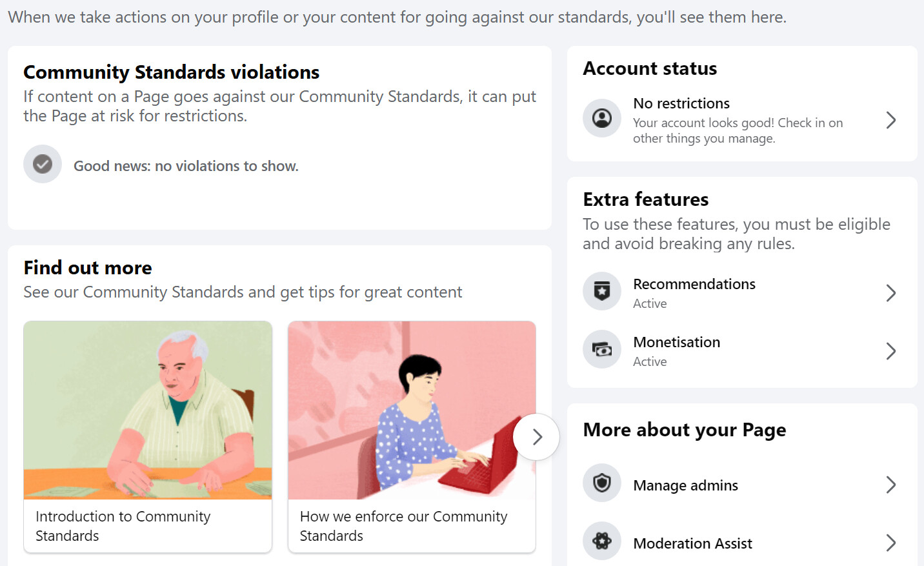Open Introduction to Community Standards card image

[148, 410]
